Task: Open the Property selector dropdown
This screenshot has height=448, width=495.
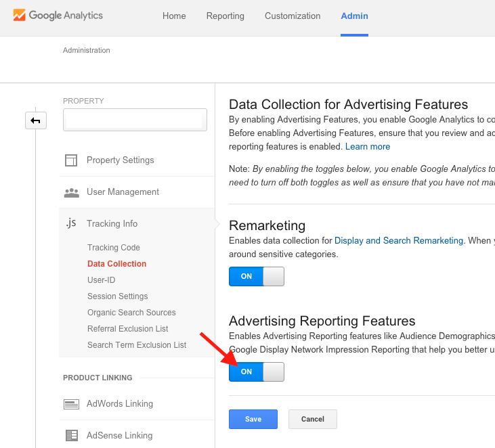Action: point(135,120)
